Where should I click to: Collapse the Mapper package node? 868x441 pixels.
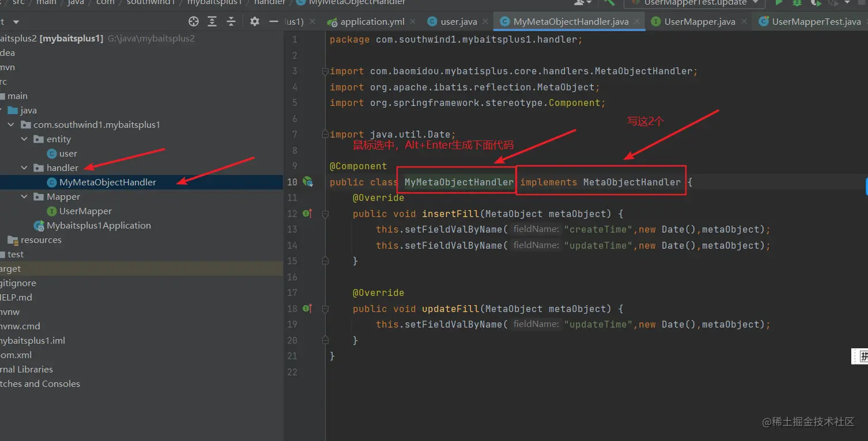click(24, 197)
